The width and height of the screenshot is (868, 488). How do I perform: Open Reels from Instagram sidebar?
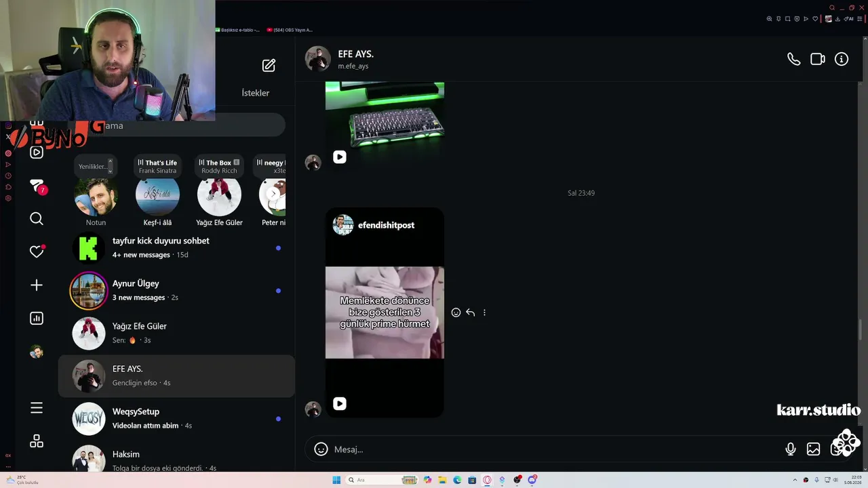[x=37, y=152]
